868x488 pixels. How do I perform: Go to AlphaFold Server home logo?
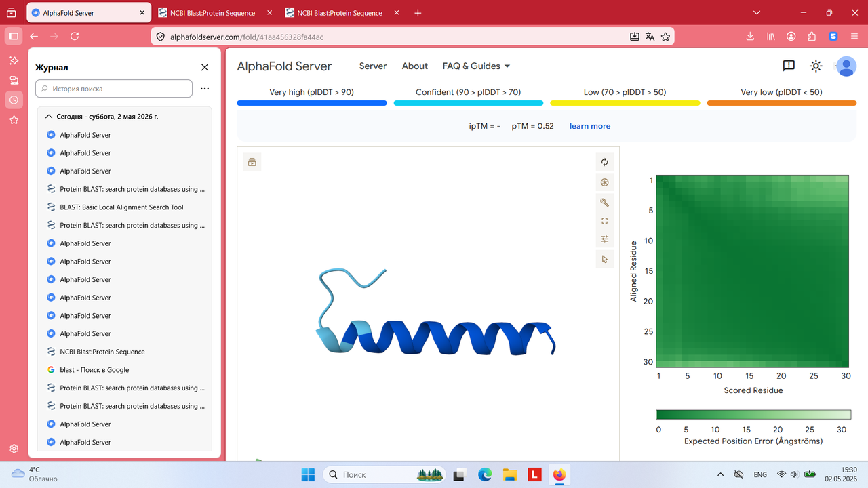coord(284,66)
